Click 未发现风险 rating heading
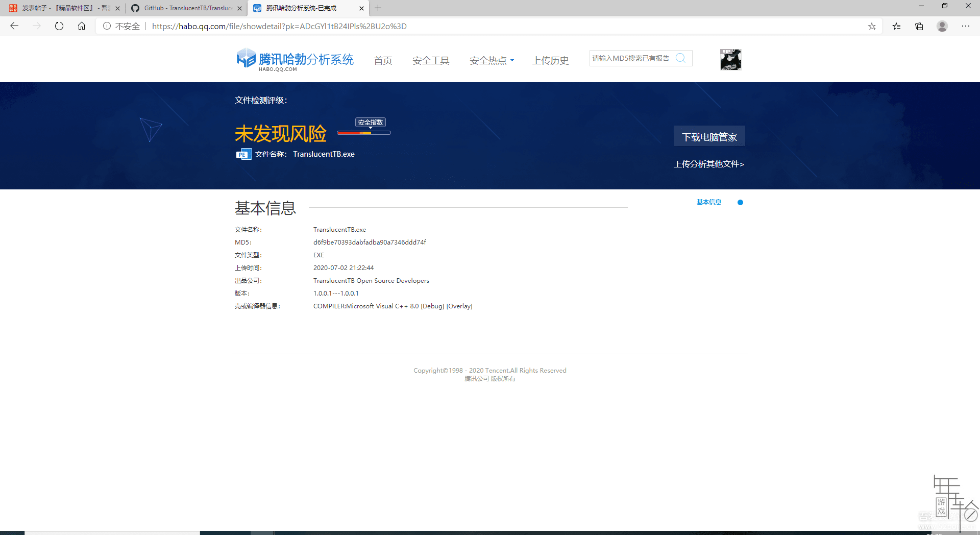 [281, 134]
